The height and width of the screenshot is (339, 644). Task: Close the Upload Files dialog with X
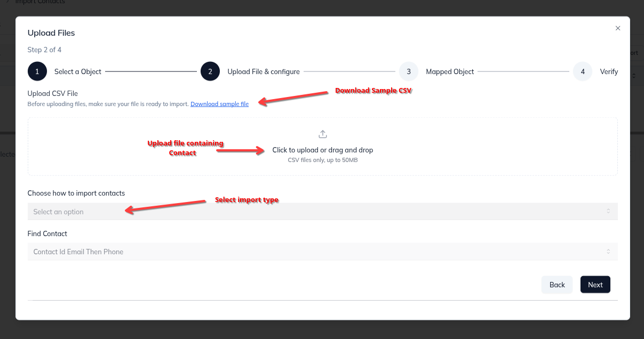[x=618, y=28]
